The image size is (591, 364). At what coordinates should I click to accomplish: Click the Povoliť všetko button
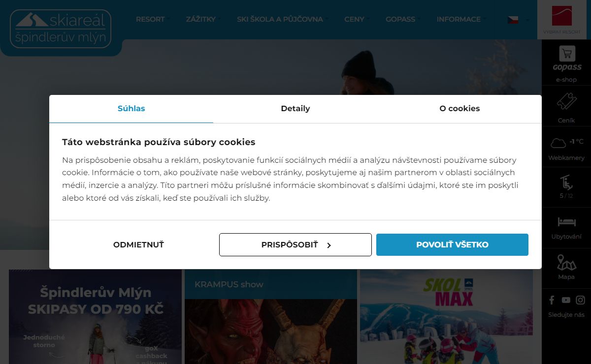pyautogui.click(x=452, y=244)
